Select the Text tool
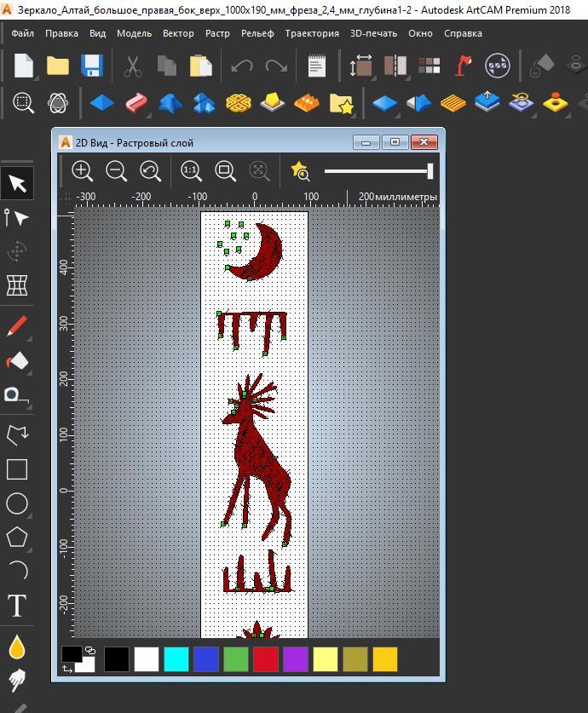Screen dimensions: 588x713 (17, 607)
